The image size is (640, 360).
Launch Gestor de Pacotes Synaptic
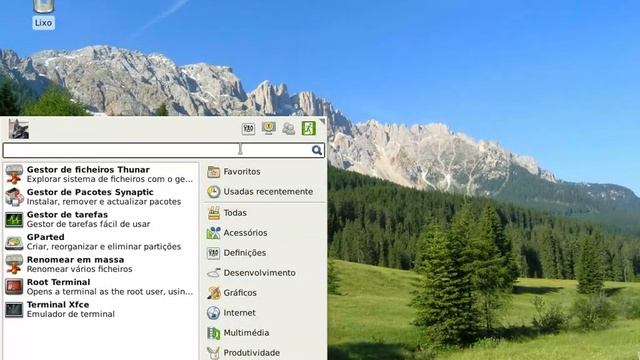point(100,197)
